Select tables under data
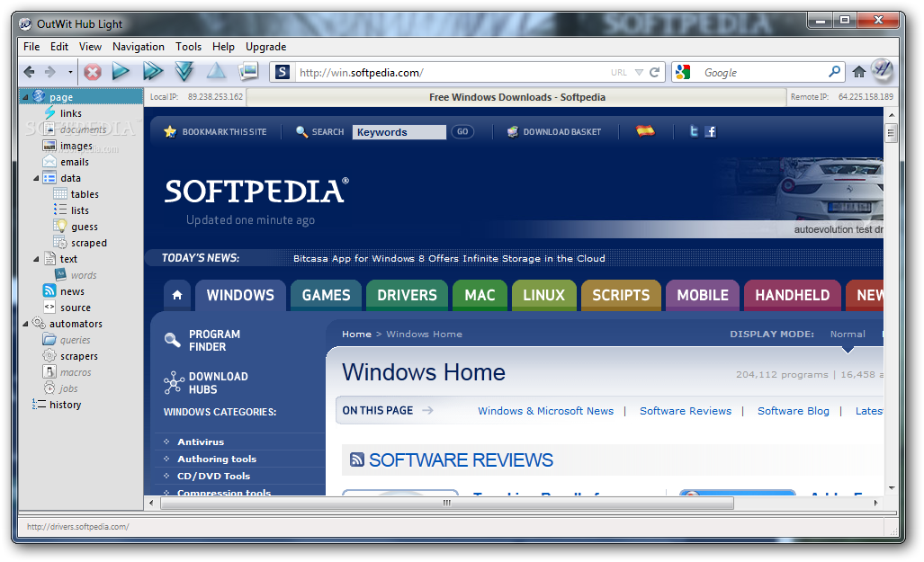This screenshot has height=562, width=924. (x=85, y=194)
